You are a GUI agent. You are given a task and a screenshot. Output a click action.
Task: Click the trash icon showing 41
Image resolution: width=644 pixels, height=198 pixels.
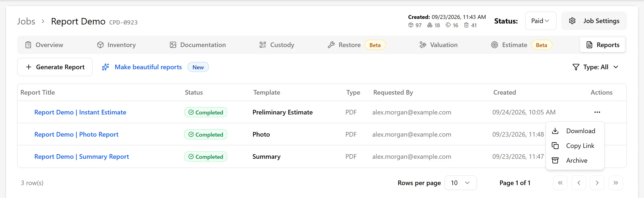pos(466,25)
